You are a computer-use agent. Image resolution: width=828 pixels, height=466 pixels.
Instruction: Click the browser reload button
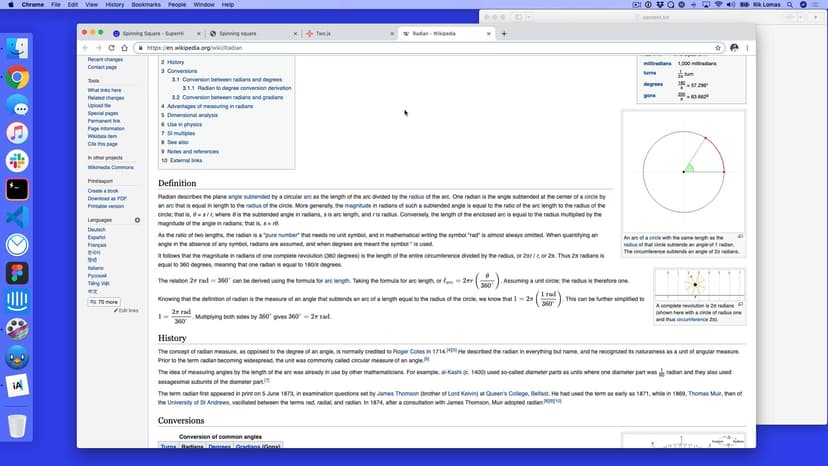(x=110, y=47)
